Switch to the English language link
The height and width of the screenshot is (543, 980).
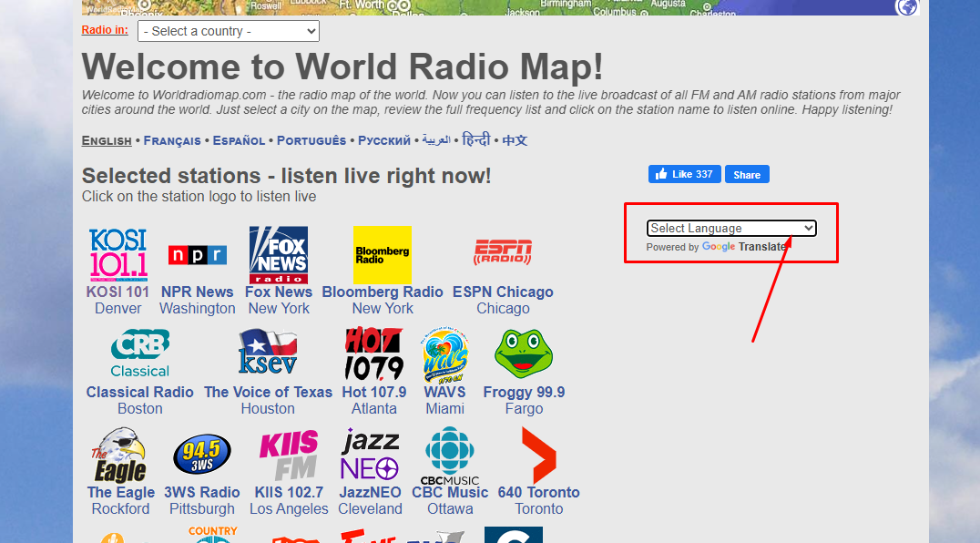(x=107, y=140)
